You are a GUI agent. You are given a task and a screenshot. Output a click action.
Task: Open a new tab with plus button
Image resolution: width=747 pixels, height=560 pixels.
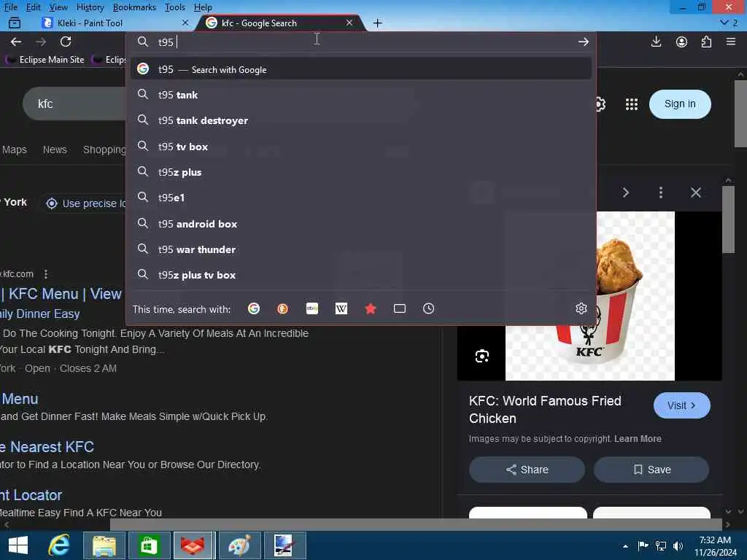[377, 23]
